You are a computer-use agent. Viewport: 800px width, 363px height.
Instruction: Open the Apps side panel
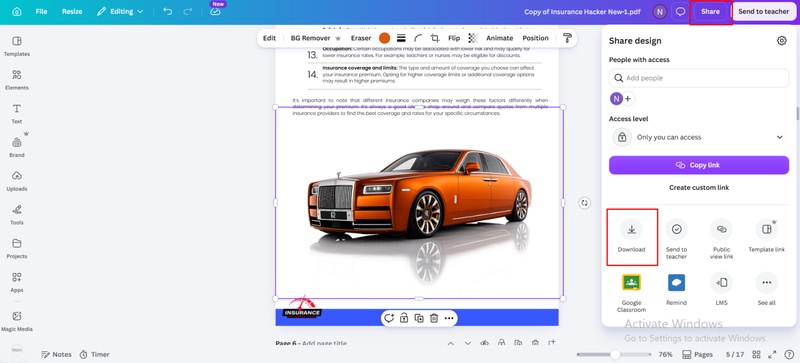coord(17,282)
